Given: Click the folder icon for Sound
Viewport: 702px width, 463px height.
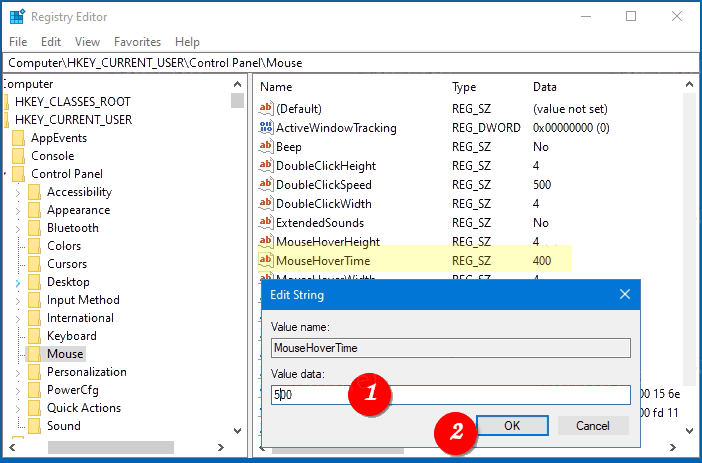Looking at the screenshot, I should coord(34,426).
